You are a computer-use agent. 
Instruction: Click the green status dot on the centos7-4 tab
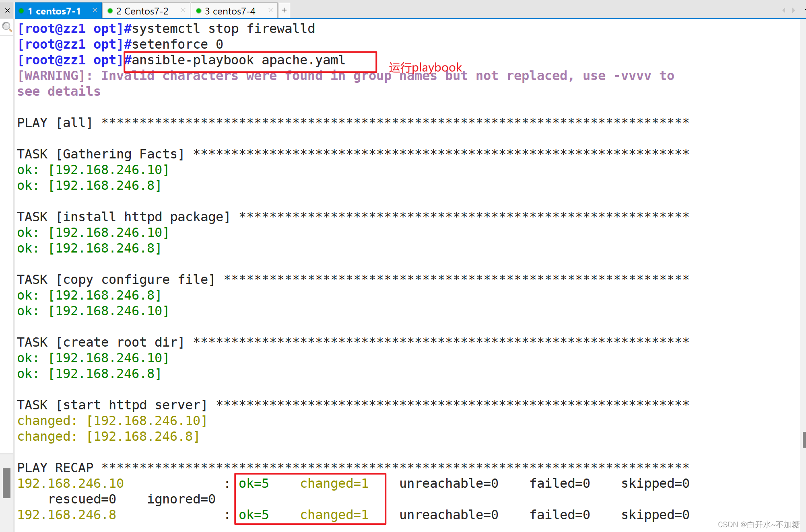(198, 11)
